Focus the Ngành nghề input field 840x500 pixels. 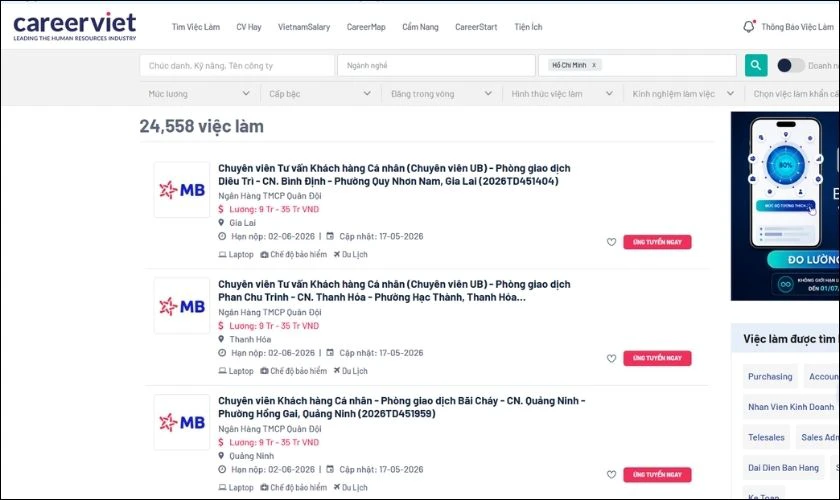(x=437, y=65)
